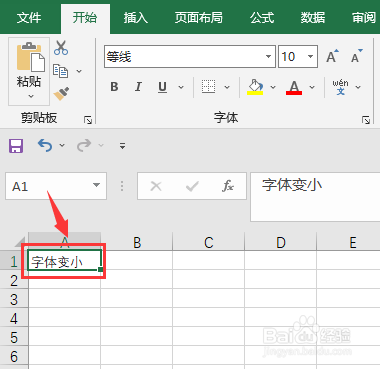Image resolution: width=380 pixels, height=369 pixels.
Task: Select column C header
Action: tap(209, 242)
